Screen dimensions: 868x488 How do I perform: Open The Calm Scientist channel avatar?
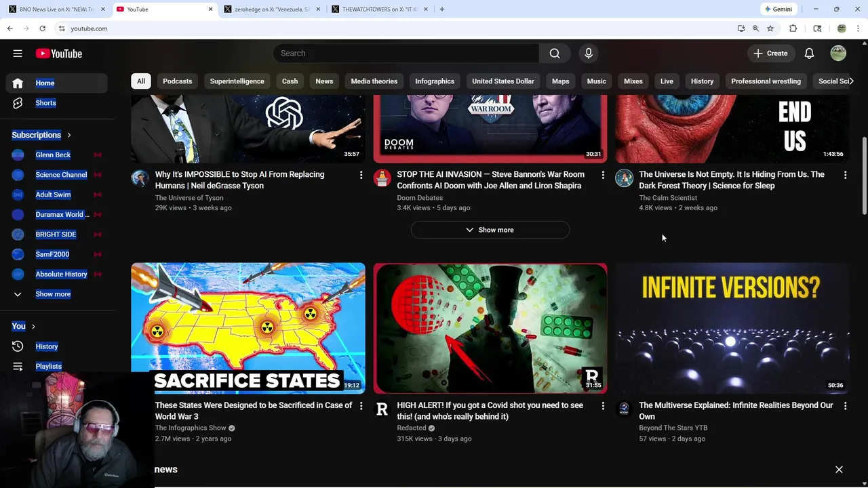click(x=625, y=178)
